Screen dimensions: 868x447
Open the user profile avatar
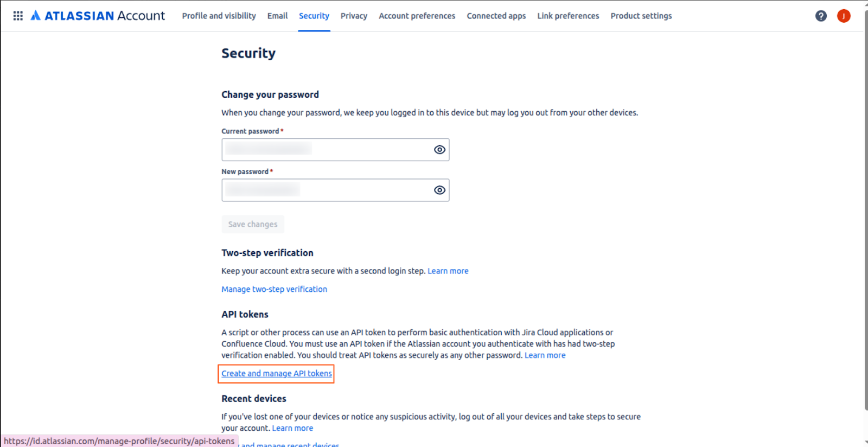[844, 16]
